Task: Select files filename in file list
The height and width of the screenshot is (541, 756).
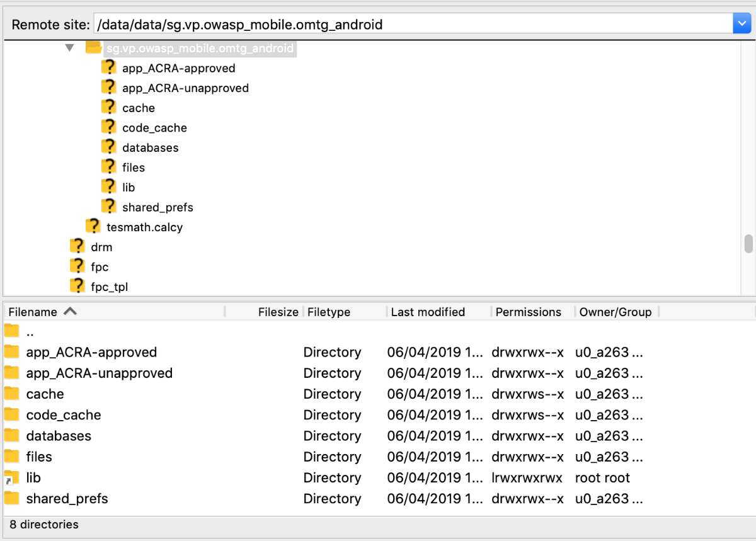Action: [39, 457]
